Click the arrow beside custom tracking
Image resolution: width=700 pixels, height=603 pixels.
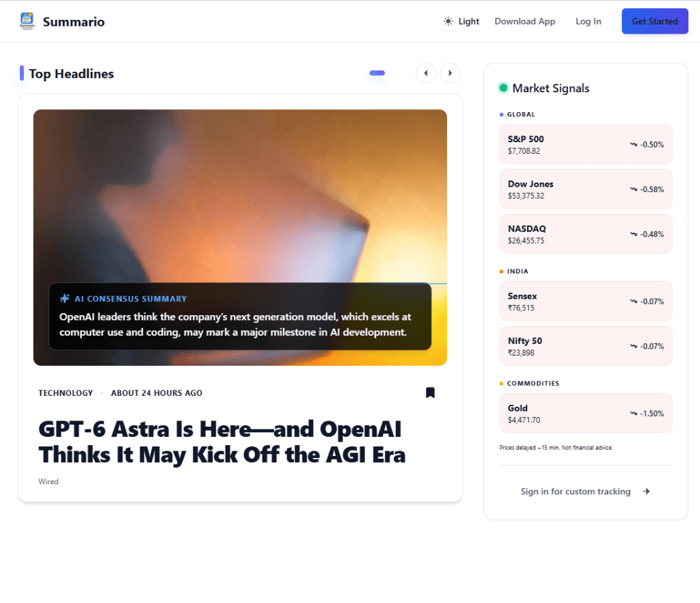[x=646, y=492]
